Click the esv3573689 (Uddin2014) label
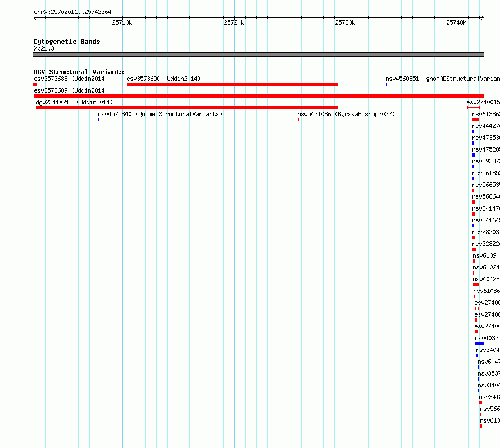500x448 pixels. (x=71, y=90)
